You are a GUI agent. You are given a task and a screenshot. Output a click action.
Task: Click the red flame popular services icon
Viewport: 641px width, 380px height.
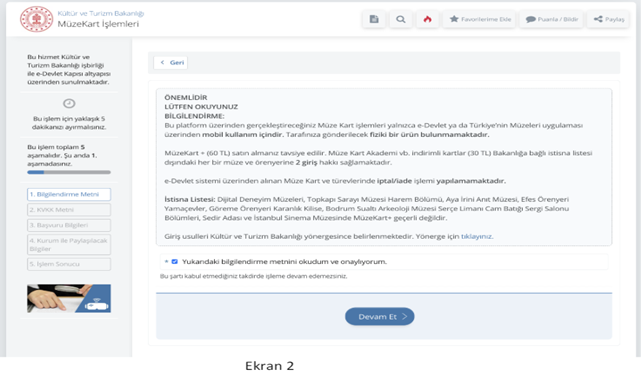point(427,19)
